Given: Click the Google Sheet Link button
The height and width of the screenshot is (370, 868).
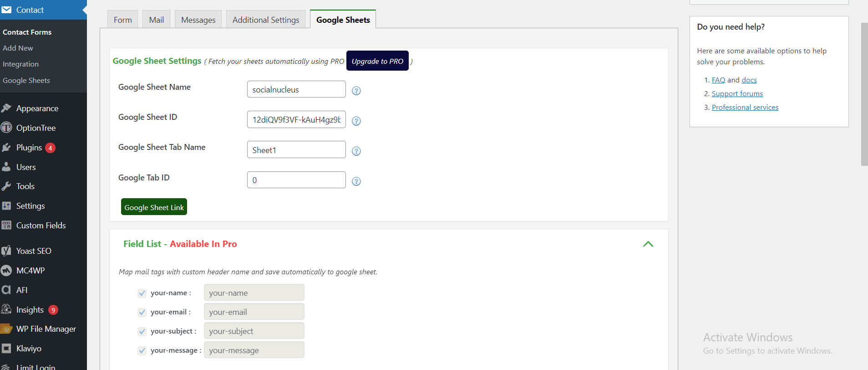Looking at the screenshot, I should coord(154,207).
